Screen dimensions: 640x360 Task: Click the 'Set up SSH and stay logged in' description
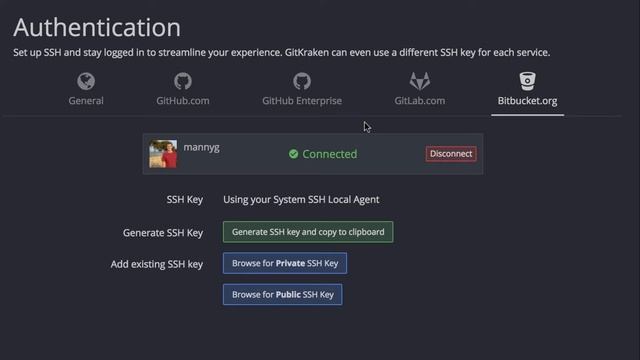coord(282,53)
